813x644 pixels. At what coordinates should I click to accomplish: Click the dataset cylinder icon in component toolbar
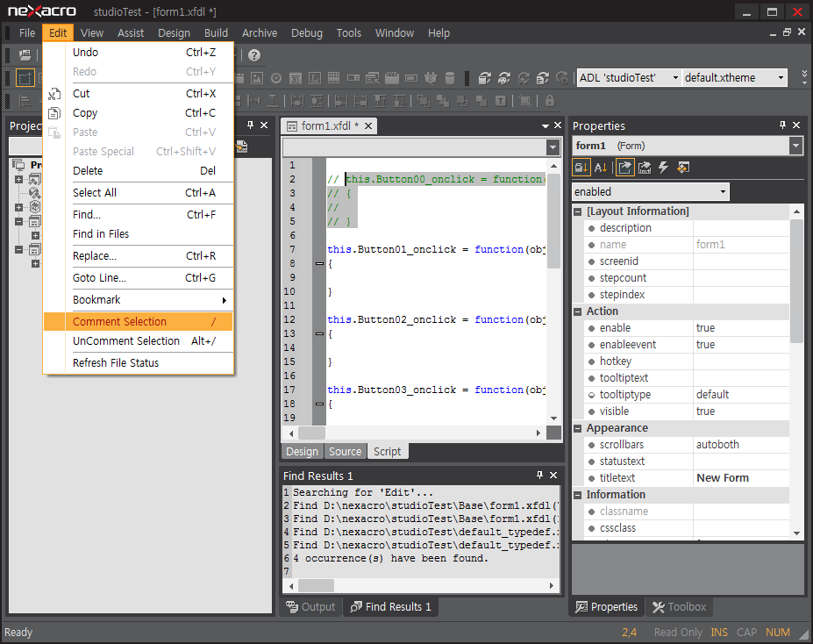pyautogui.click(x=448, y=78)
